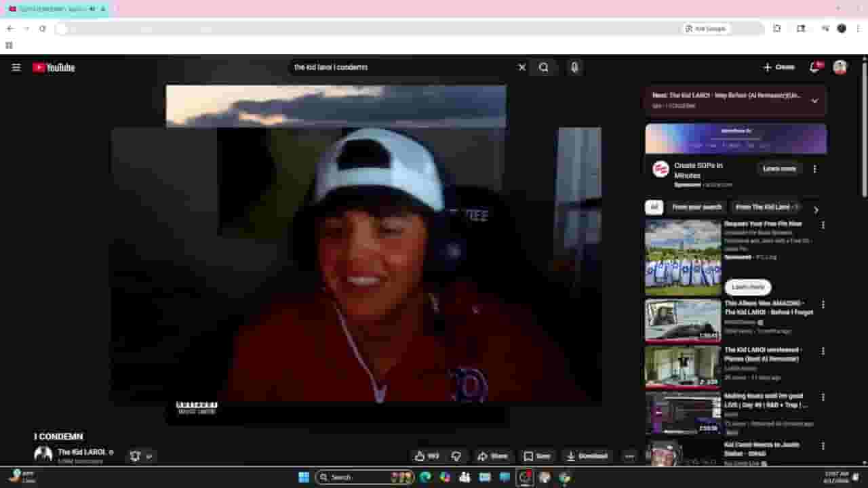Click Learn more under the free pin ad
Screen dimensions: 868x488
[x=748, y=287]
